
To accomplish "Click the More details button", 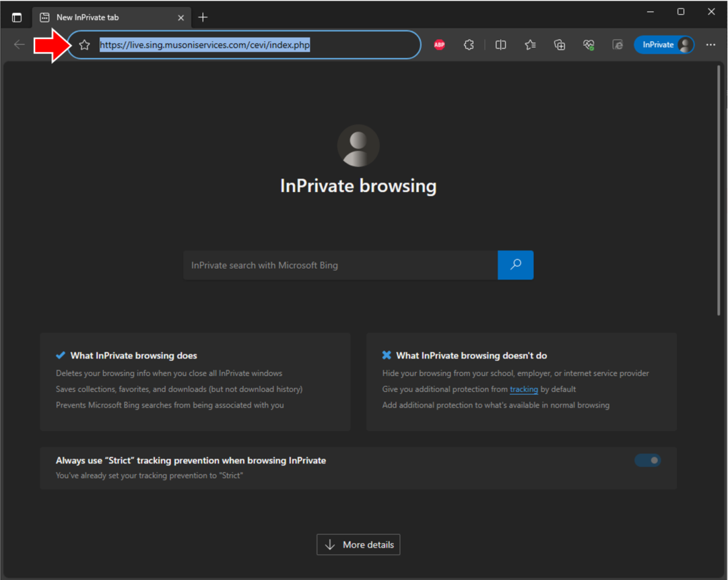I will pos(358,545).
